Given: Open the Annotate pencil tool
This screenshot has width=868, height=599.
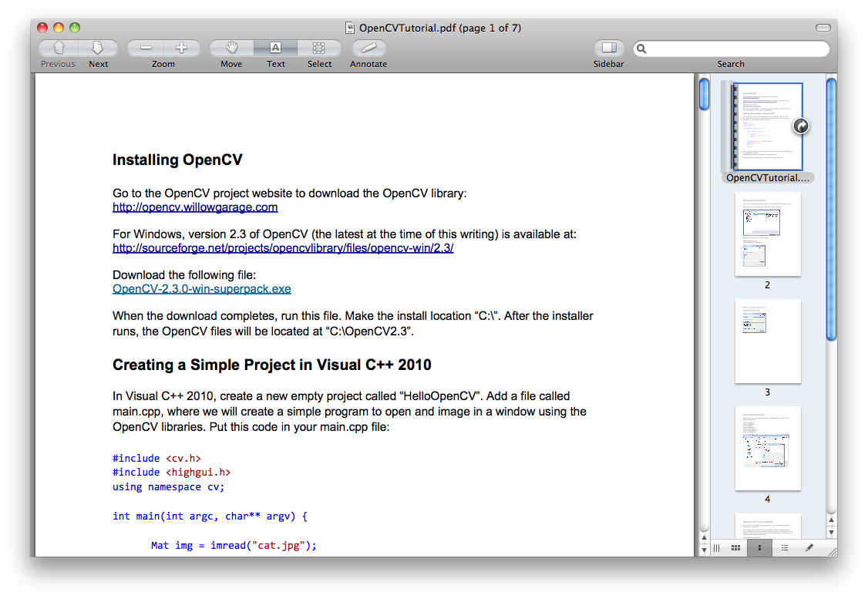Looking at the screenshot, I should click(x=368, y=48).
